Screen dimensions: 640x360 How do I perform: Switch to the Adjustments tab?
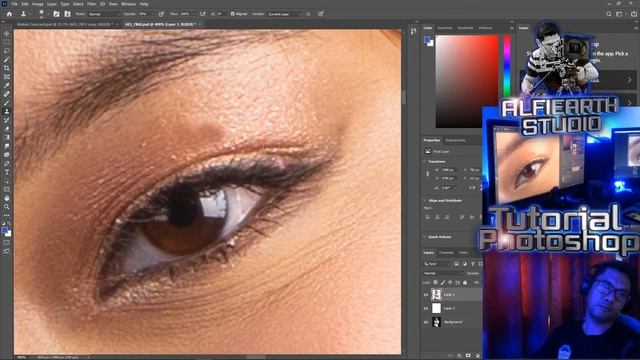click(x=456, y=140)
